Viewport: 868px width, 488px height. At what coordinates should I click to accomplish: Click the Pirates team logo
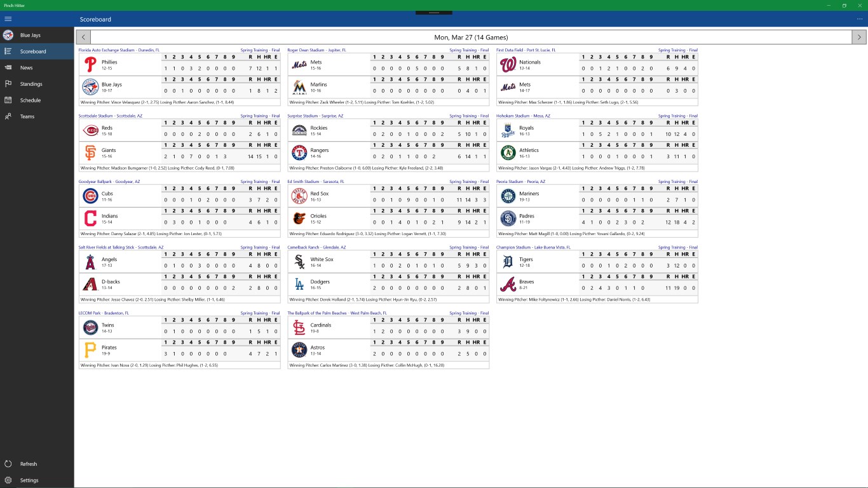[90, 350]
